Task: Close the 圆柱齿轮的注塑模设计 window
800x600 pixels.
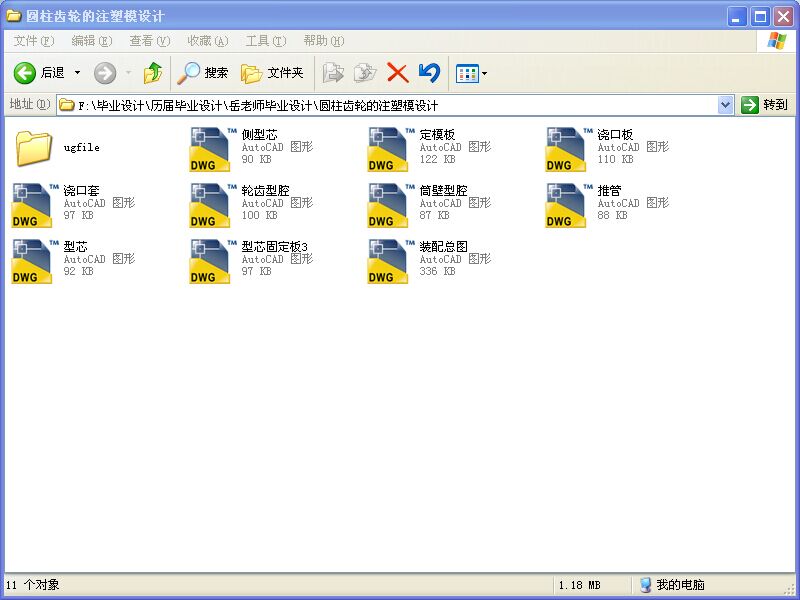Action: (x=783, y=17)
